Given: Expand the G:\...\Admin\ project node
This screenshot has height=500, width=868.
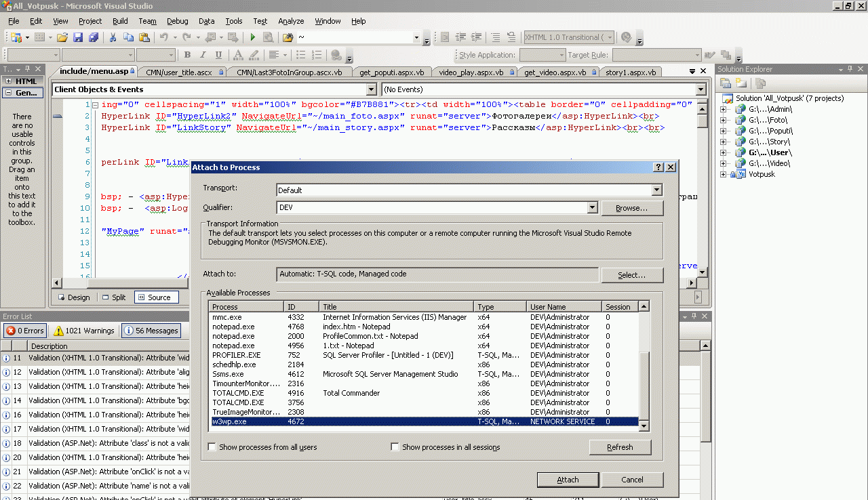Looking at the screenshot, I should [724, 109].
